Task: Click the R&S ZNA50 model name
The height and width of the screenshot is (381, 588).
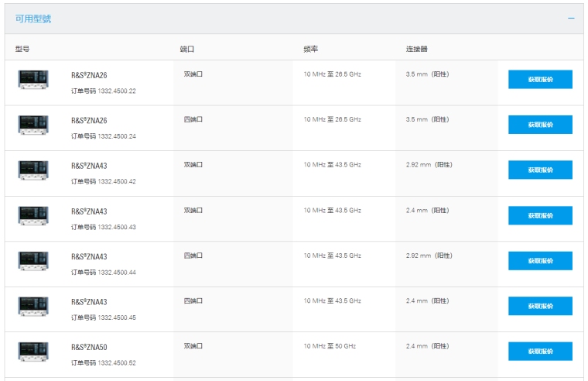Action: click(x=89, y=347)
